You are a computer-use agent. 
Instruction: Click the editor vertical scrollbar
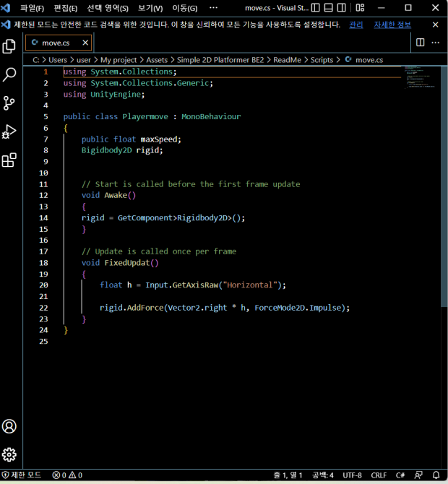[x=444, y=186]
